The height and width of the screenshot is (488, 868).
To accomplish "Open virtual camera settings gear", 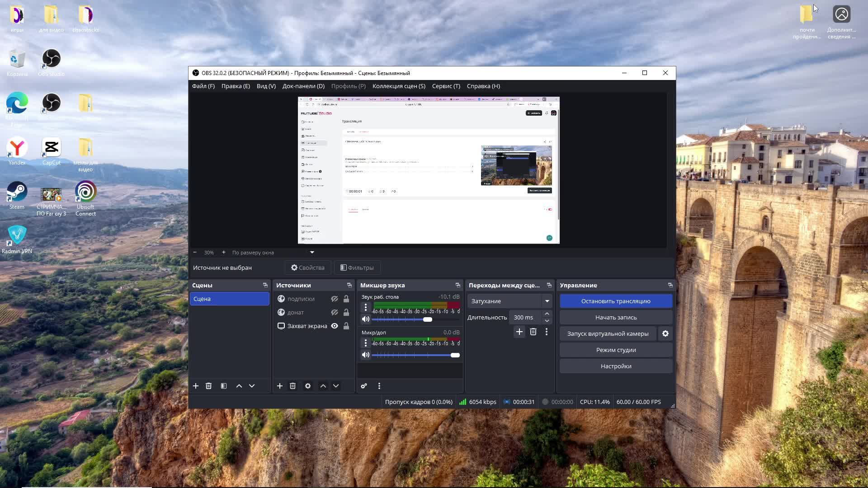I will (x=665, y=333).
